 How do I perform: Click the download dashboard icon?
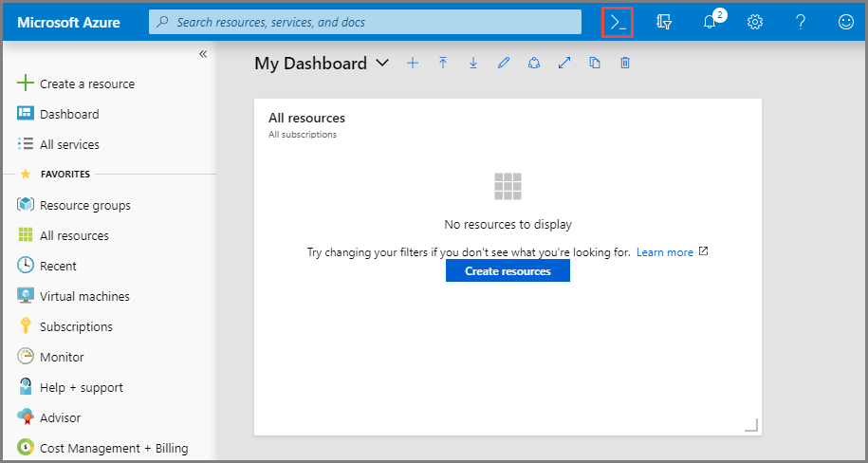click(x=473, y=64)
